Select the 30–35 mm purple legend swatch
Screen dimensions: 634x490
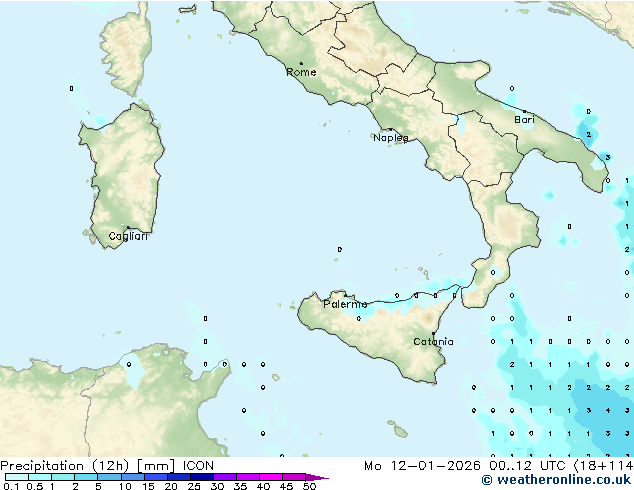[224, 477]
